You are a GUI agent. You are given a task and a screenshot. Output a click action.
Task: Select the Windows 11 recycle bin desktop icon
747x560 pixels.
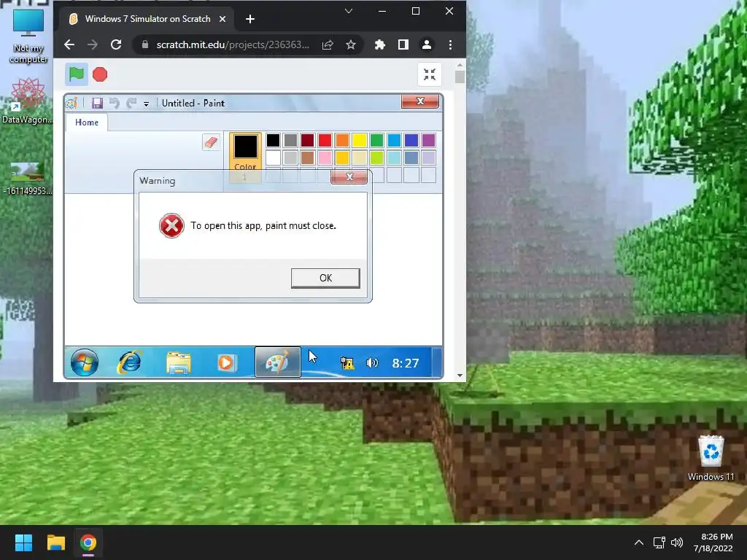click(x=711, y=458)
